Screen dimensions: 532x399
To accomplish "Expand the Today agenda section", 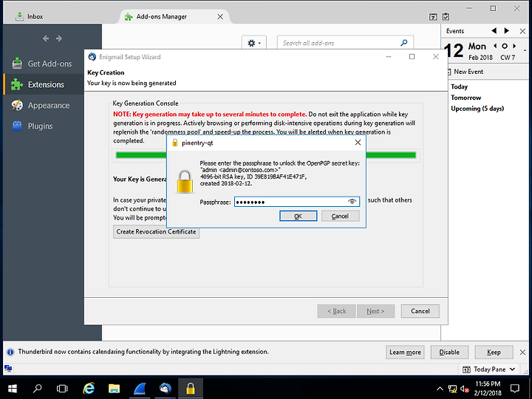I will pyautogui.click(x=459, y=86).
